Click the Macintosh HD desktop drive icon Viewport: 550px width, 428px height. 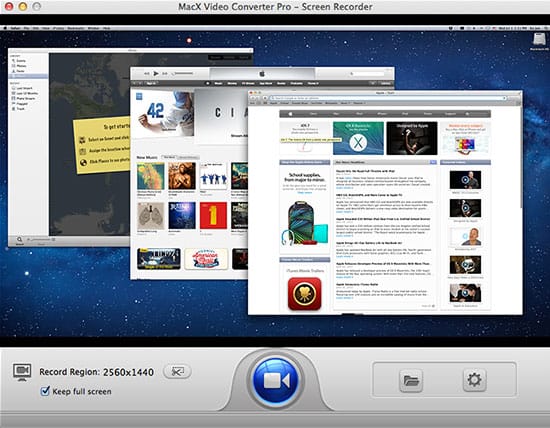point(539,40)
